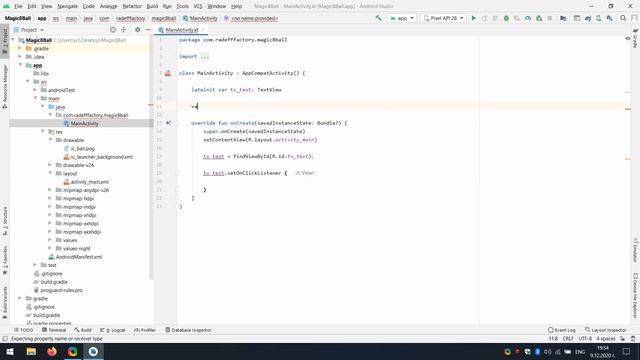Screen dimensions: 640x360
Task: Select the MainActivity.kt editor tab
Action: pos(181,30)
